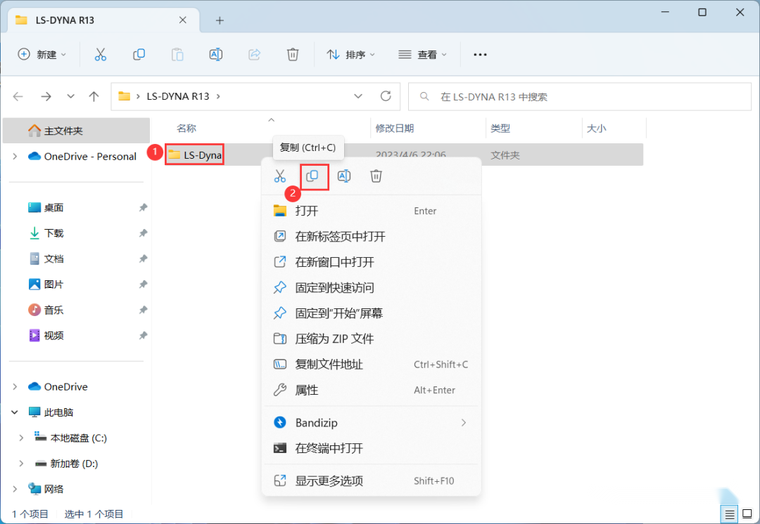Click the Delete trash icon in the top toolbar
Screen dimensions: 760x524
(293, 55)
